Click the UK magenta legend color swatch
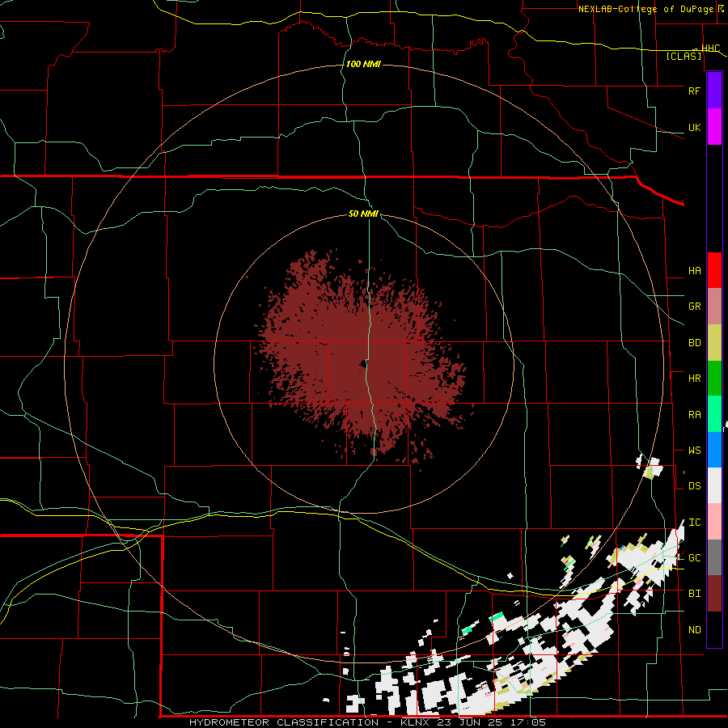Viewport: 728px width, 728px height. tap(714, 127)
